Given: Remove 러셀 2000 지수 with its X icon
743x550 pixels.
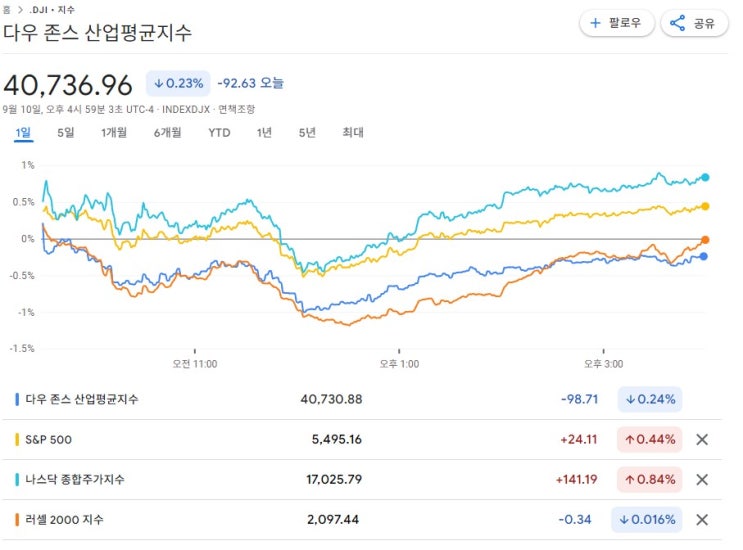Looking at the screenshot, I should [x=701, y=519].
